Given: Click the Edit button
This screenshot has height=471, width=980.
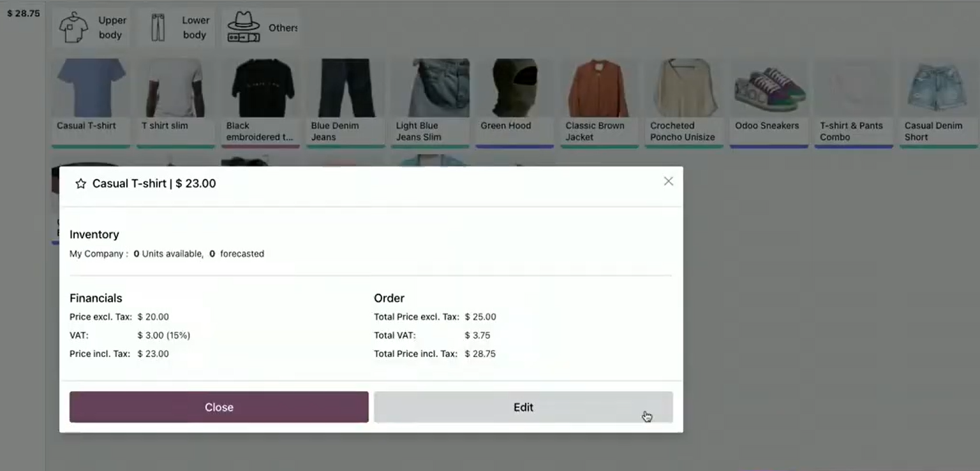Looking at the screenshot, I should click(x=523, y=407).
